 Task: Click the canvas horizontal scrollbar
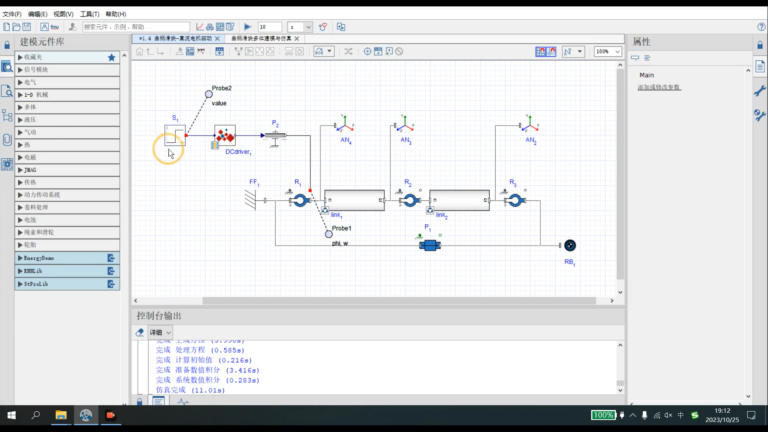(399, 301)
